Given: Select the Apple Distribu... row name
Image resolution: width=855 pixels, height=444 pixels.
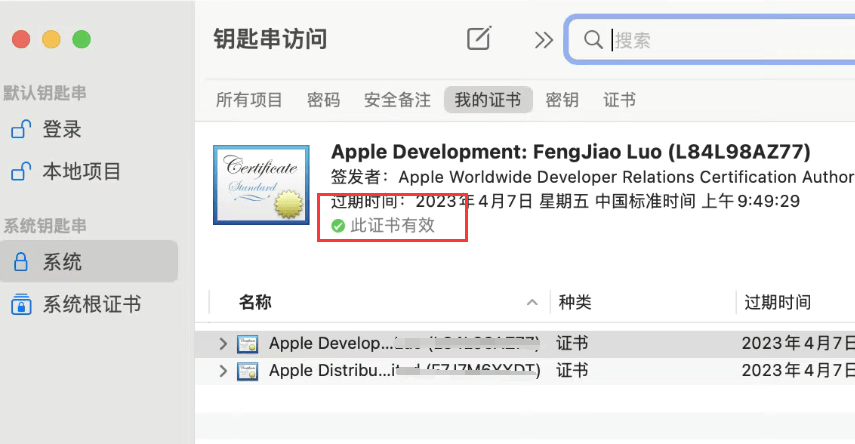Looking at the screenshot, I should [x=405, y=370].
